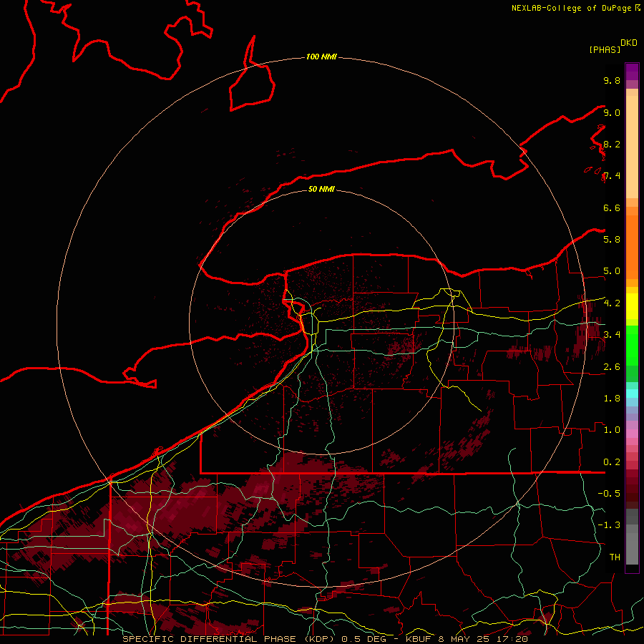The image size is (644, 644).
Task: Click the -1.3 value on the color scale
Action: [609, 525]
